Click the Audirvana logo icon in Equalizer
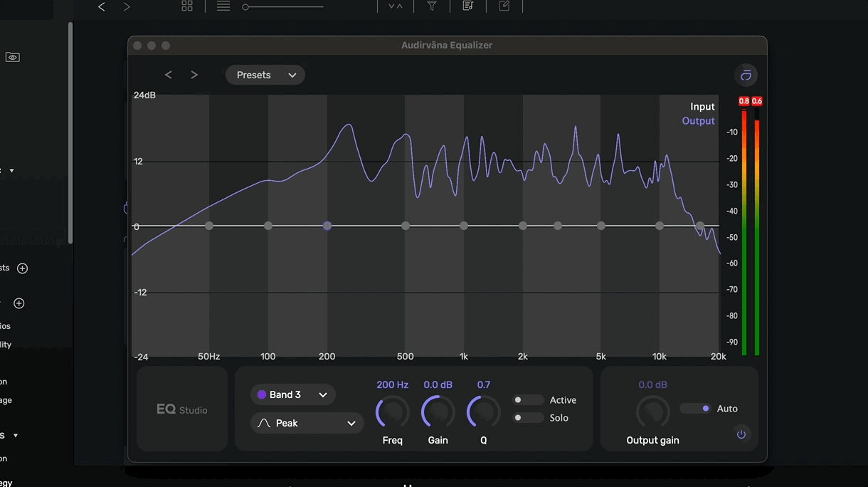The image size is (868, 487). (x=746, y=75)
